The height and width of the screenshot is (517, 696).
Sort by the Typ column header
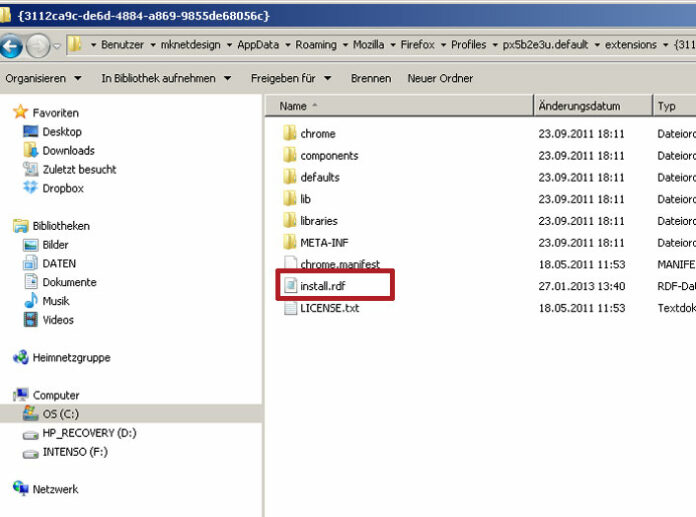click(x=675, y=106)
